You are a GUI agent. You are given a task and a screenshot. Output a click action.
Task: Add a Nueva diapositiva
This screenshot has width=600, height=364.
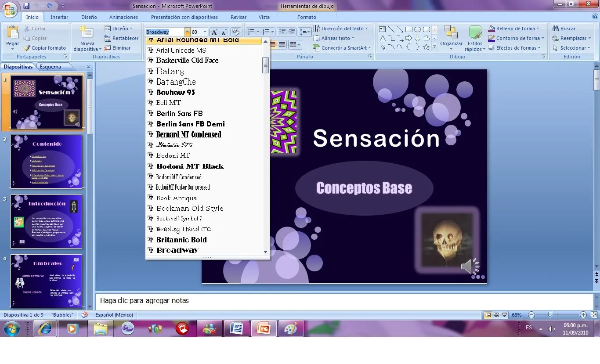(x=87, y=38)
